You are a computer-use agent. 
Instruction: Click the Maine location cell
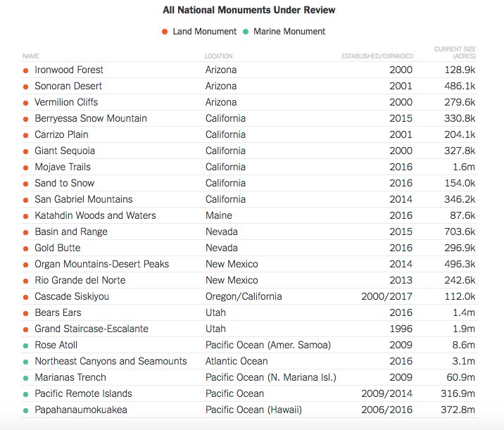(x=219, y=215)
